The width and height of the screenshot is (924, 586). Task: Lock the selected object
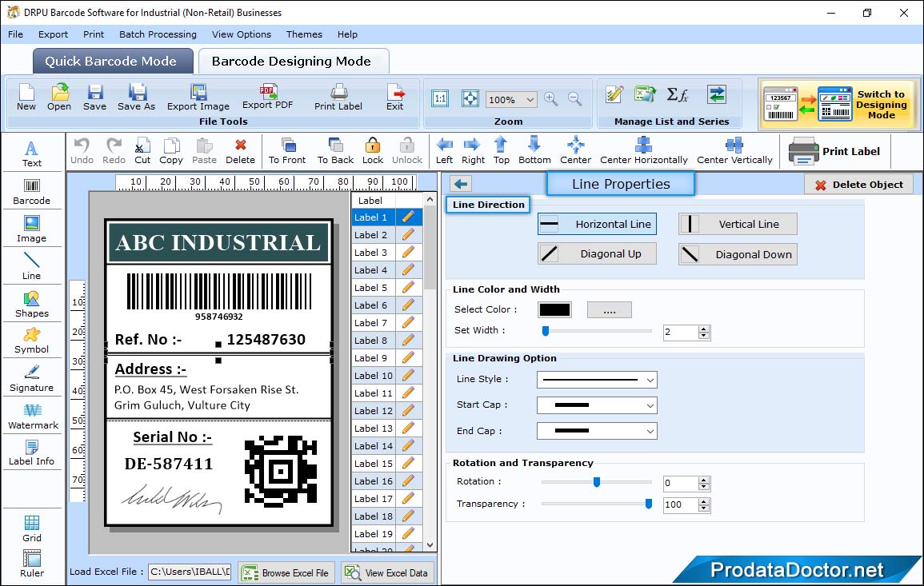[x=373, y=151]
